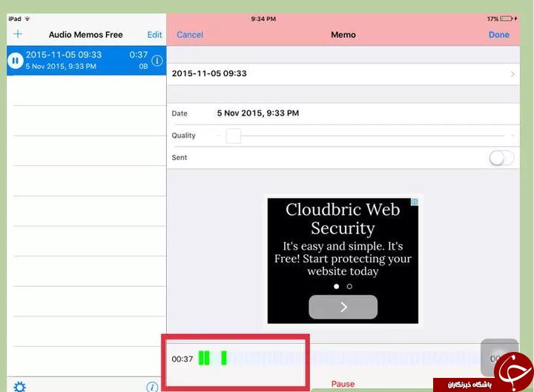Open memo title row chevron

512,74
